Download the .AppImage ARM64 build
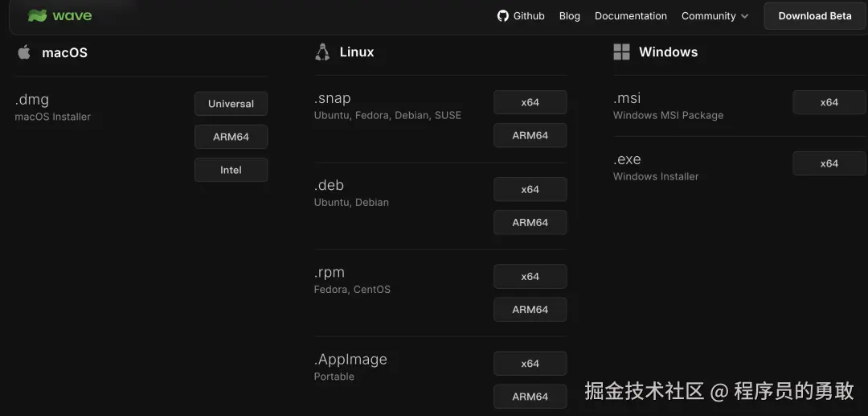Viewport: 868px width, 416px height. (x=530, y=396)
